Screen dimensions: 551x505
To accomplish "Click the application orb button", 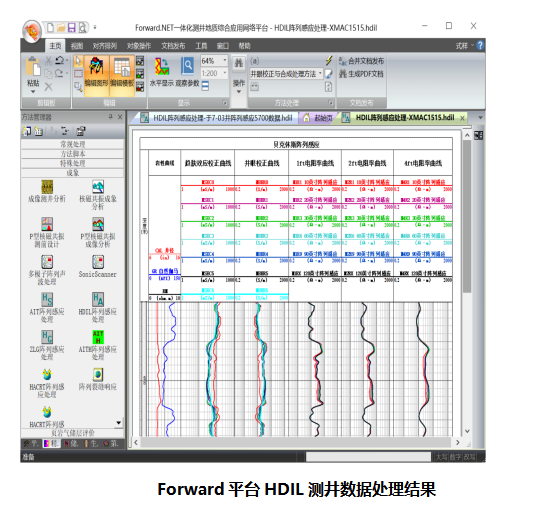I will 32,31.
